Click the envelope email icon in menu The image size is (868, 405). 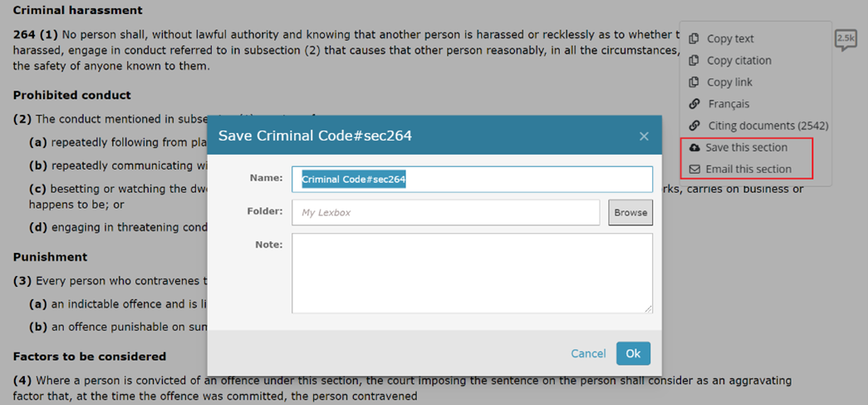(x=694, y=169)
